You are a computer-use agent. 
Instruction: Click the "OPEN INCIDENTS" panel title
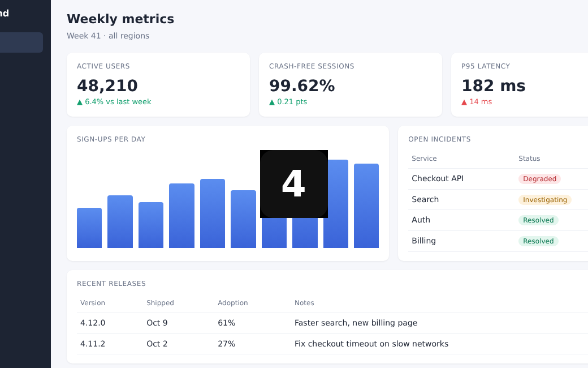[439, 139]
